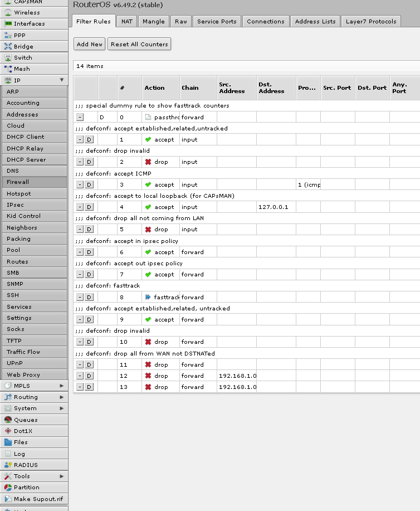The height and width of the screenshot is (511, 420).
Task: Collapse the IP submenu arrow
Action: coord(62,80)
